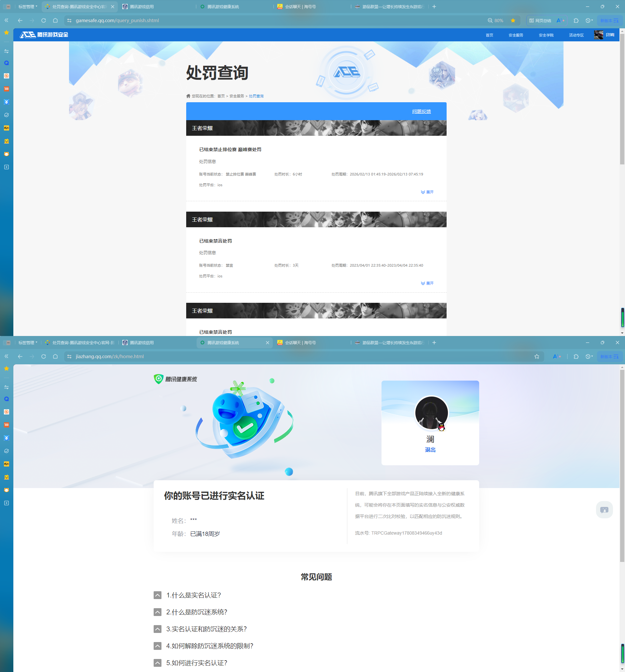This screenshot has width=625, height=672.
Task: Open extensions puzzle icon in bottom window
Action: (576, 357)
